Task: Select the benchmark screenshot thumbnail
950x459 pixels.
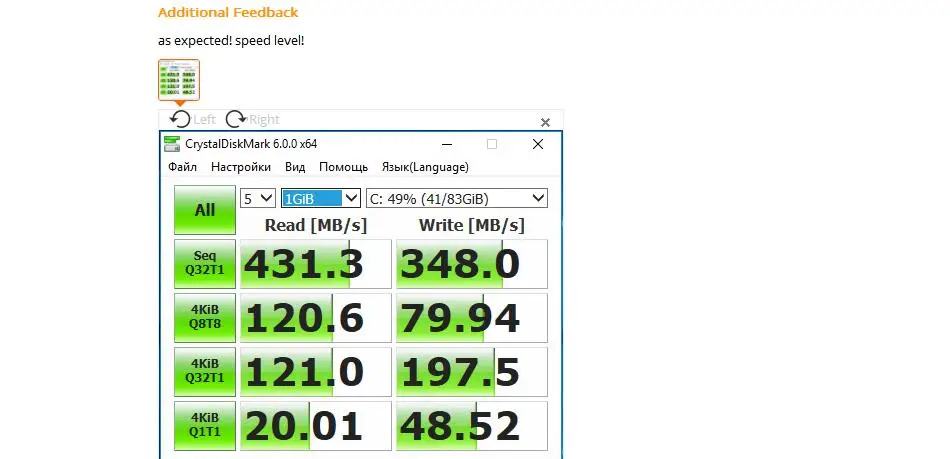Action: [179, 80]
